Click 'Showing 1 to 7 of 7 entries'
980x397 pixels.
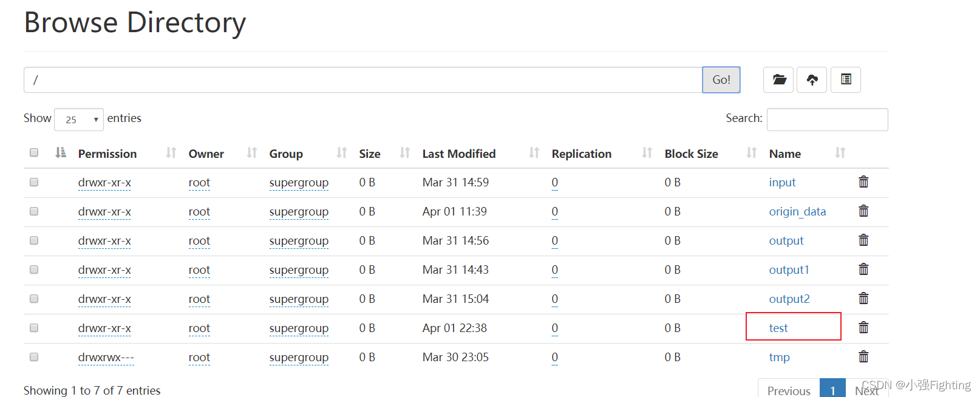[92, 390]
